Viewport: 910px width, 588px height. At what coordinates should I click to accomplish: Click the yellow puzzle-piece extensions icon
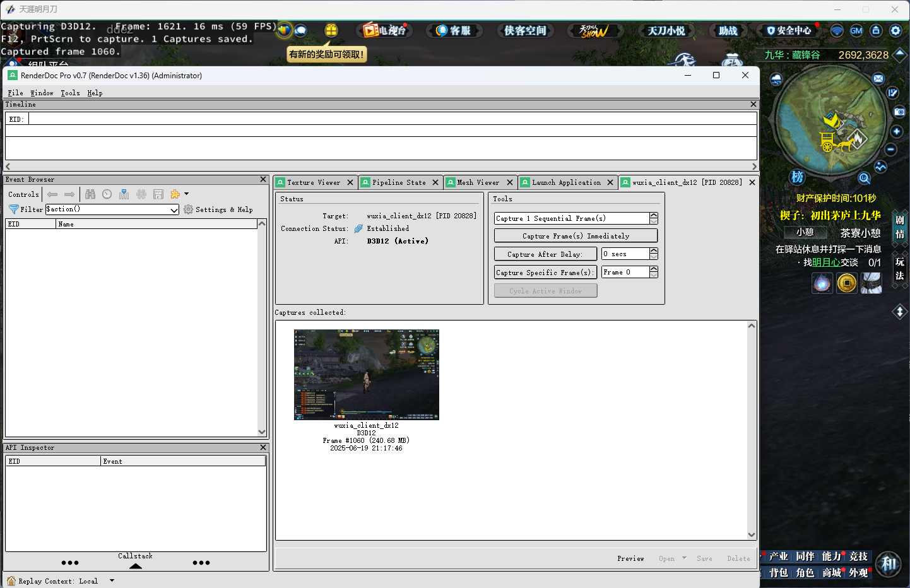coord(175,194)
